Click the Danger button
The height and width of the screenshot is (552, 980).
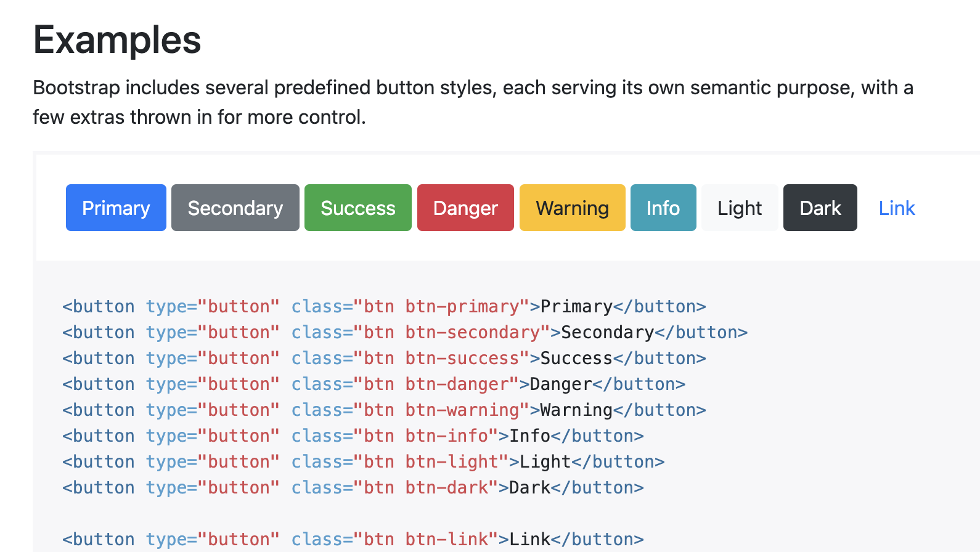pos(465,208)
